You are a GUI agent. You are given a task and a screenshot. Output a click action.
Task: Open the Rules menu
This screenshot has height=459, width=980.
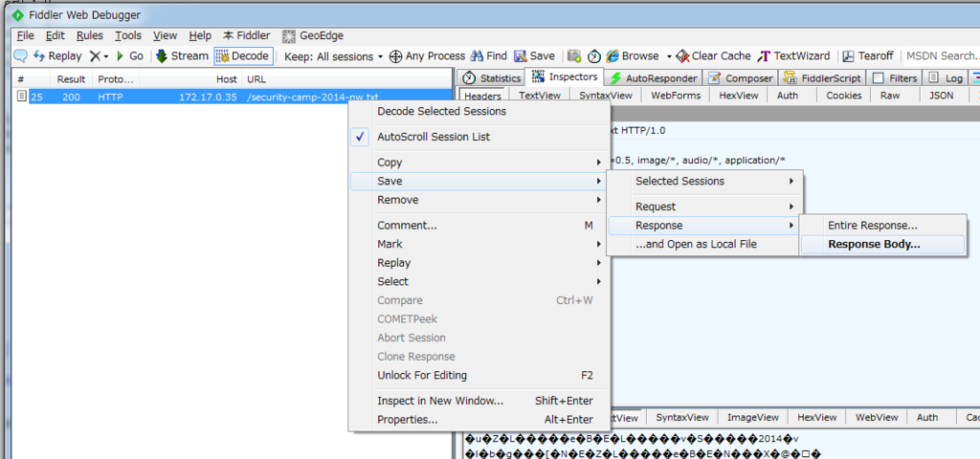pyautogui.click(x=90, y=35)
